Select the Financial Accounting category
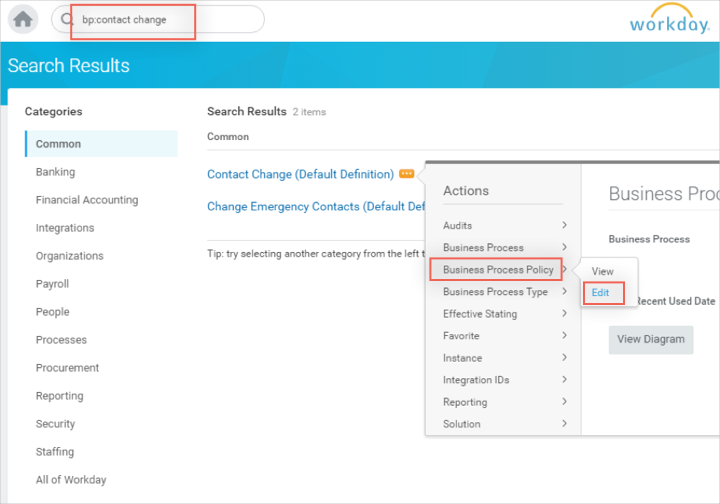720x504 pixels. [x=87, y=200]
